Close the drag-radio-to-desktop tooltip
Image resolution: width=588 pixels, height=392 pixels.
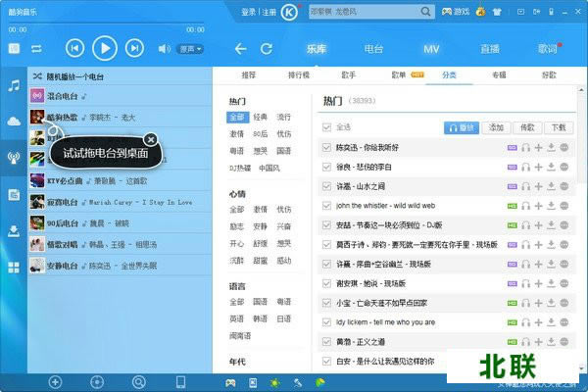pyautogui.click(x=151, y=139)
